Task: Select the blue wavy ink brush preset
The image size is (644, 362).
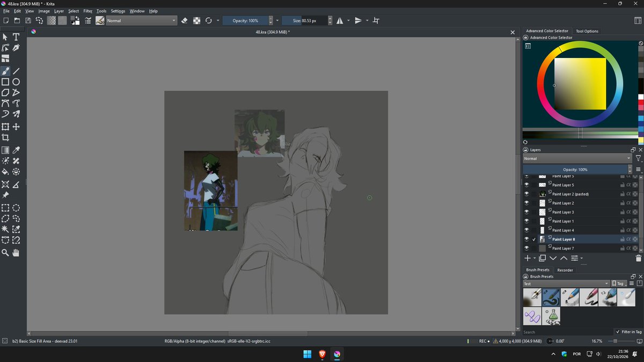Action: pyautogui.click(x=551, y=297)
